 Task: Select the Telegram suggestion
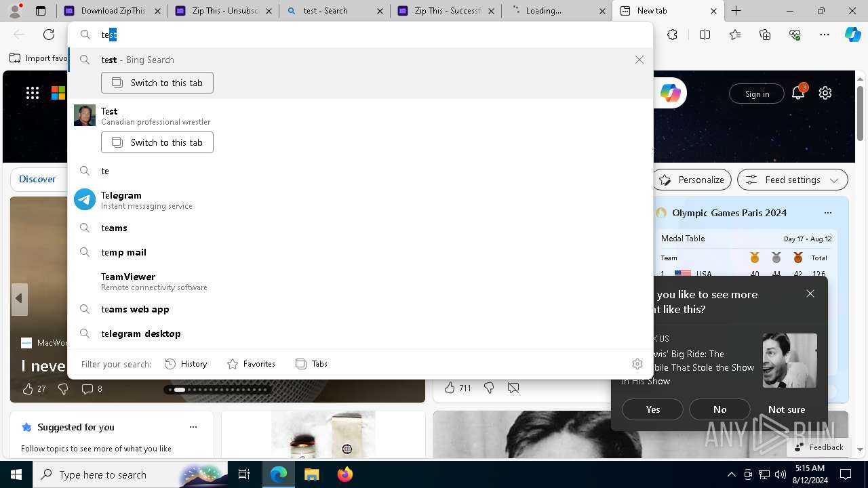click(x=360, y=200)
